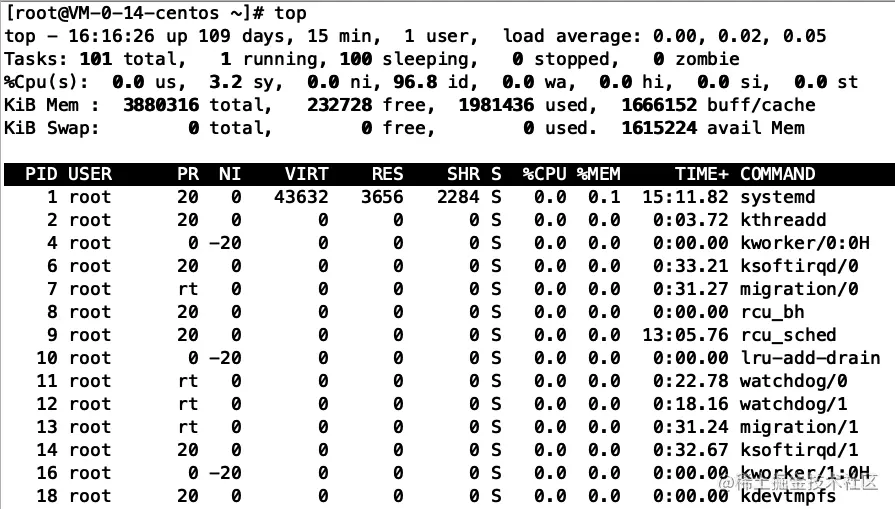
Task: Select the systemd process name
Action: click(777, 197)
